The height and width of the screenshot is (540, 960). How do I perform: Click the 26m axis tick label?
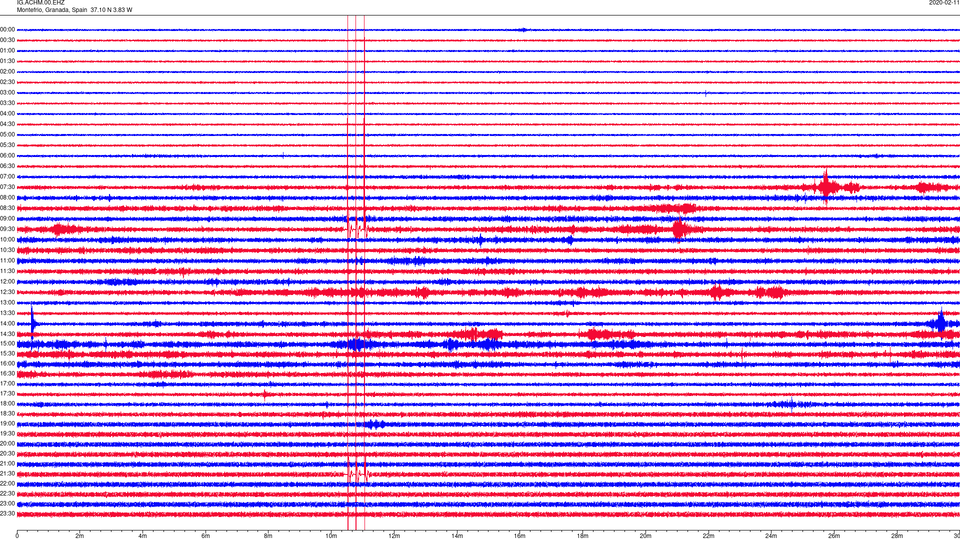(x=834, y=536)
